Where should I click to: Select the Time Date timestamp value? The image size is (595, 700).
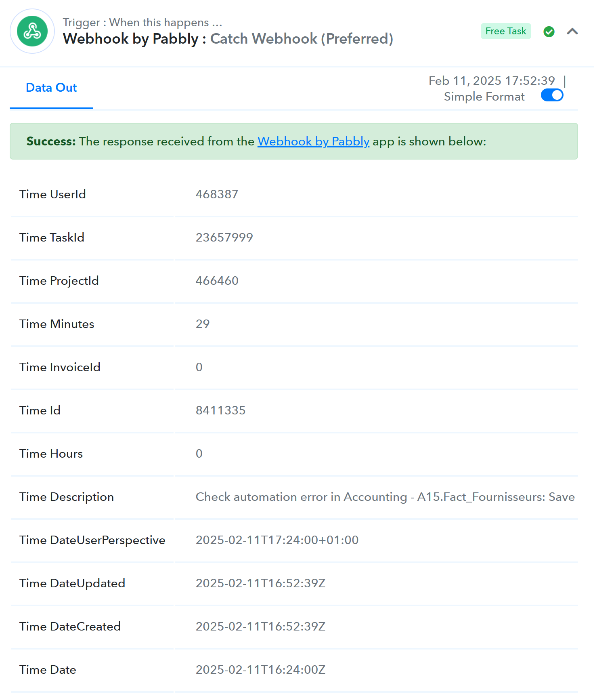260,670
